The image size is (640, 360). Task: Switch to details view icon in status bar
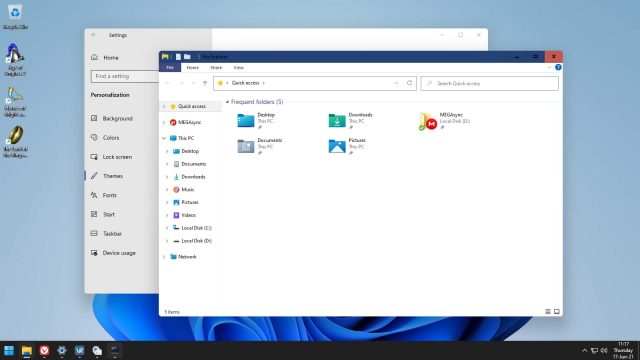coord(548,311)
